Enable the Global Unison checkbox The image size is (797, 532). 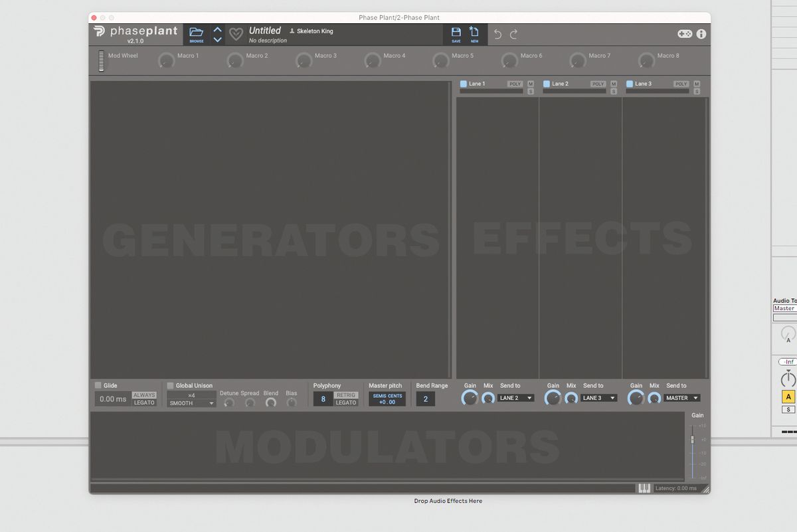point(170,385)
